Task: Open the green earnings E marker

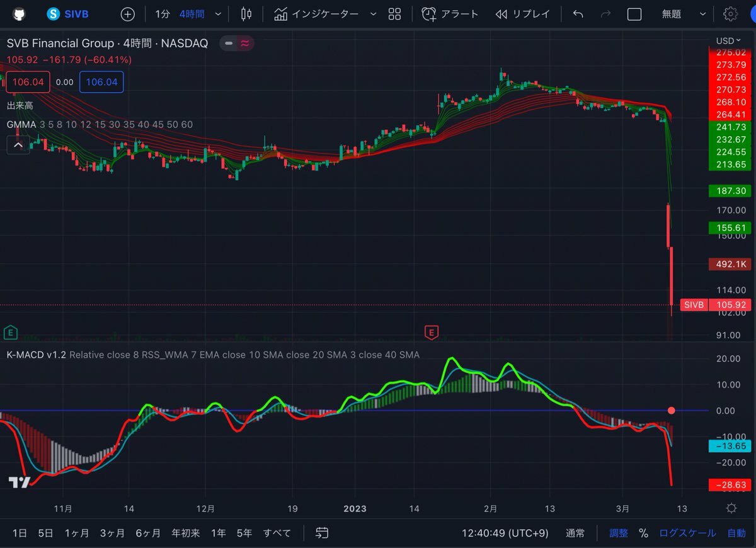Action: tap(10, 332)
